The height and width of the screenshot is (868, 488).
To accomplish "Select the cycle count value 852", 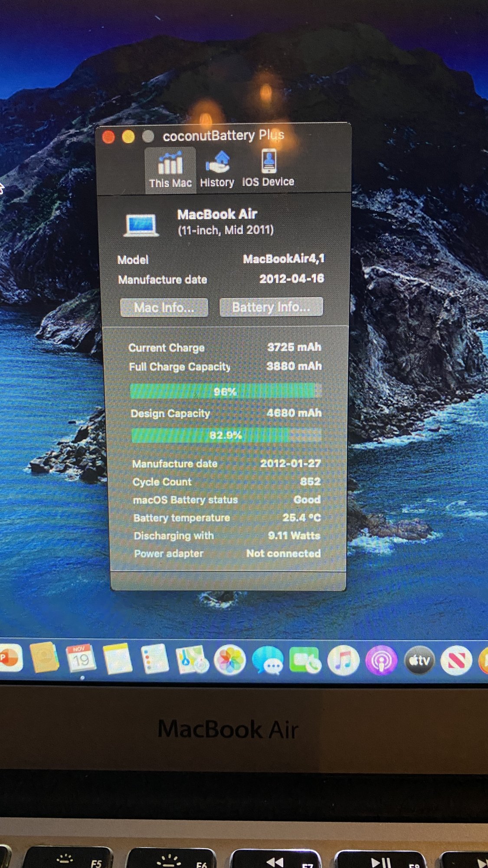I will click(310, 481).
